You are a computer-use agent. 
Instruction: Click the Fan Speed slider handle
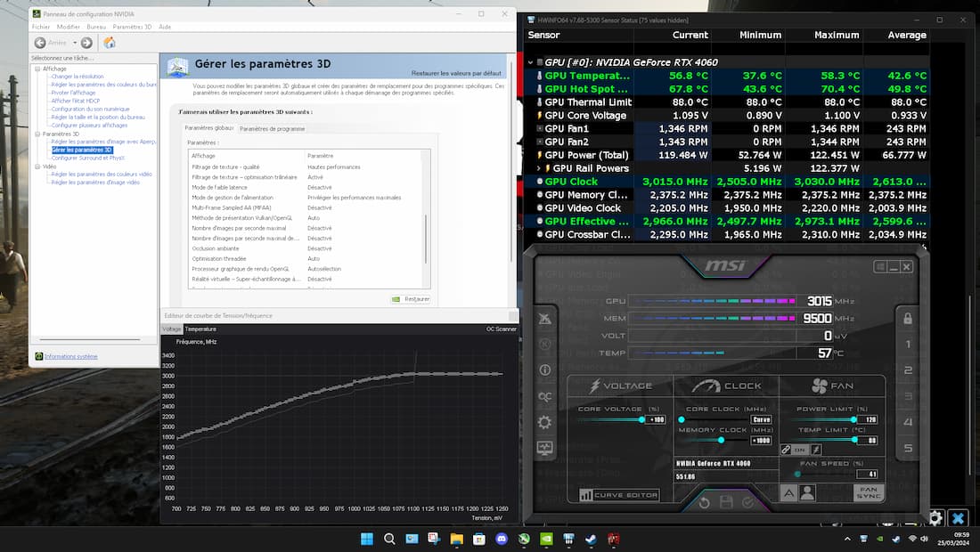[797, 474]
